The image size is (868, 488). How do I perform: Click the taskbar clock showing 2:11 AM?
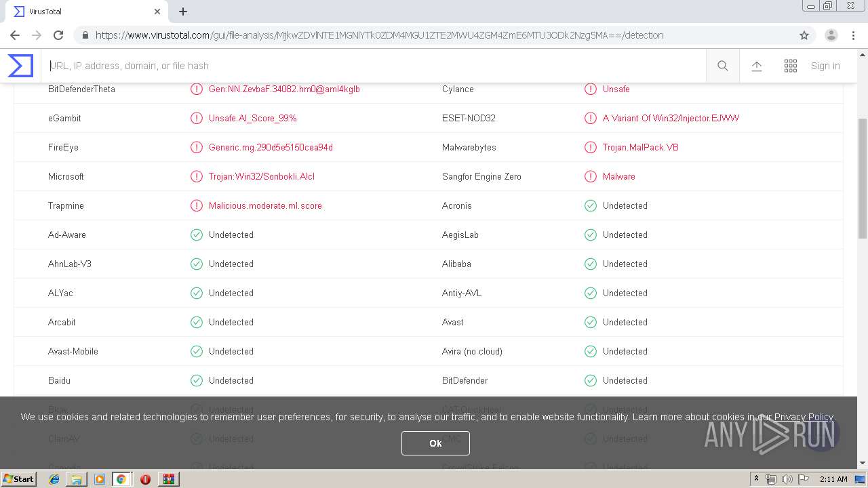(x=833, y=479)
